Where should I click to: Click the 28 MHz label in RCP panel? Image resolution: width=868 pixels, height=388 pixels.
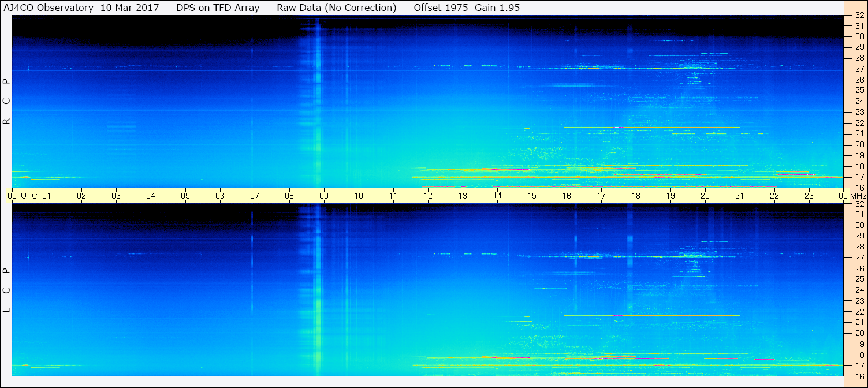coord(859,58)
